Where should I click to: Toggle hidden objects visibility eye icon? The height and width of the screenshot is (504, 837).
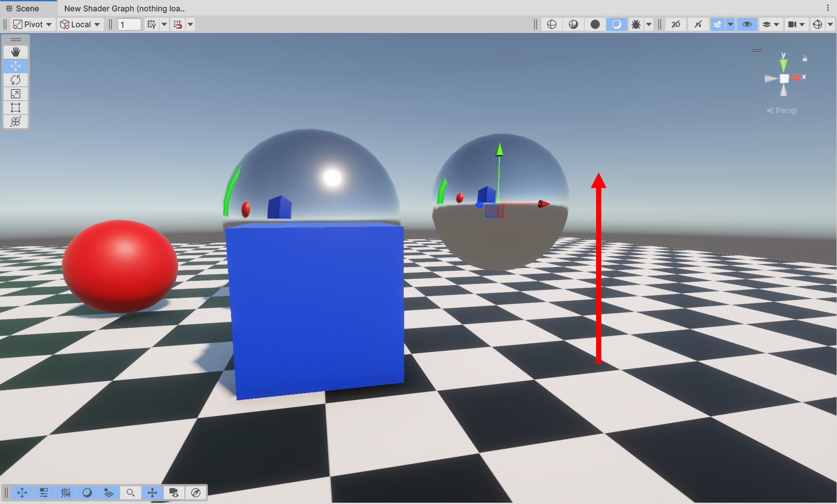click(x=747, y=24)
